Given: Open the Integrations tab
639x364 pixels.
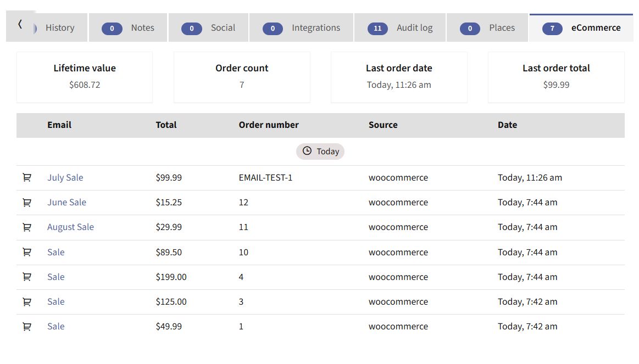Looking at the screenshot, I should tap(301, 27).
